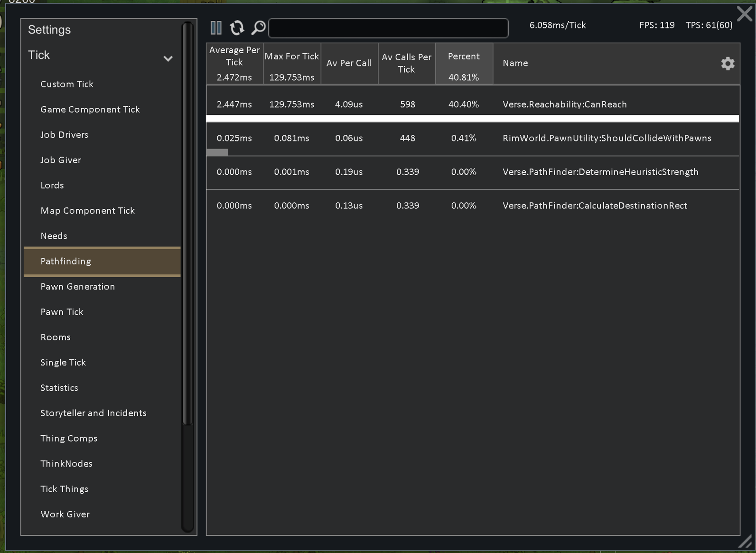
Task: Select the DetermineHeuristicStrength row
Action: pos(473,172)
